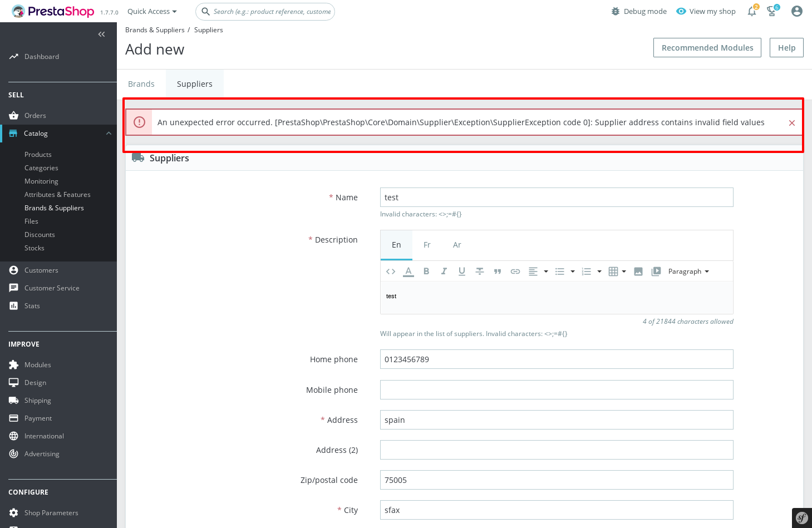Open bullet list style dropdown arrow
Viewport: 812px width, 528px height.
(x=573, y=272)
